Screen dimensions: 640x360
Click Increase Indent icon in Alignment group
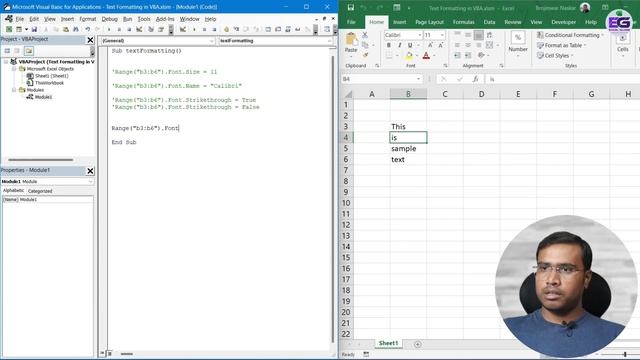pos(468,55)
